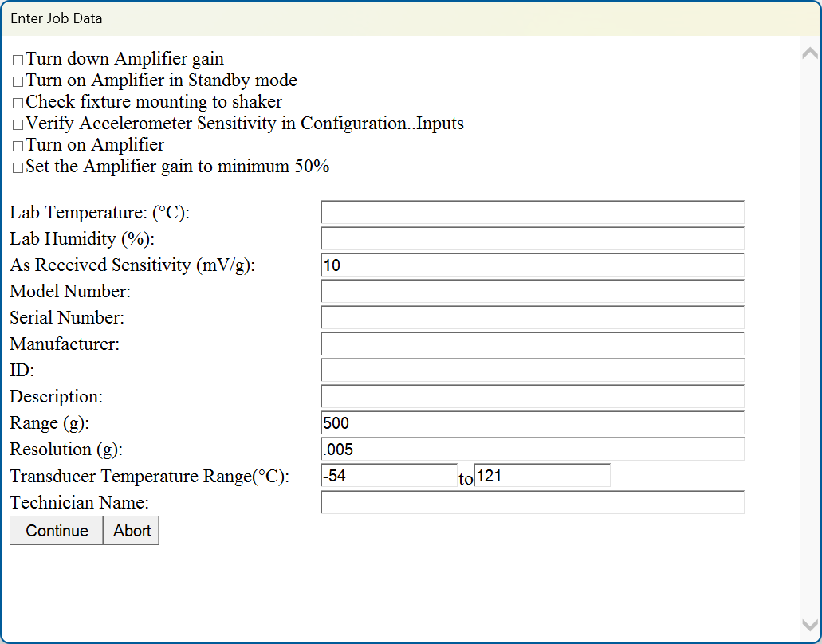Tick Turn on Amplifier in Standby mode
822x644 pixels.
[x=18, y=82]
